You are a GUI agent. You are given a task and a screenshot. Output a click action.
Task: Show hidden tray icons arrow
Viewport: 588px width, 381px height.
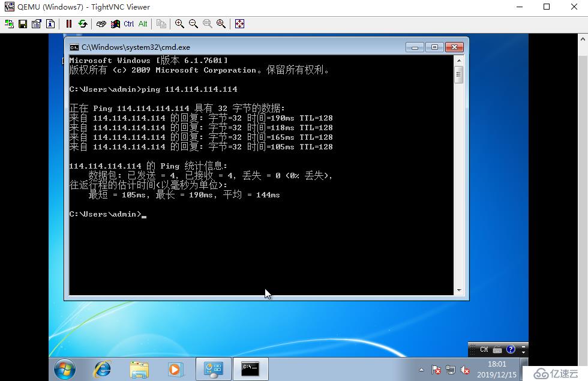(421, 370)
